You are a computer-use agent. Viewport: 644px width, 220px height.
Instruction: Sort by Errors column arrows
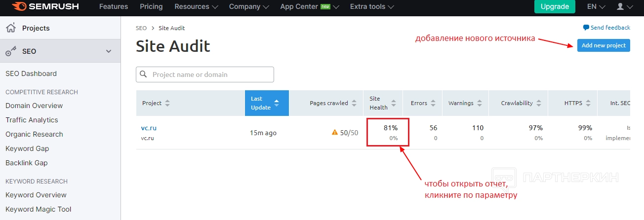point(433,103)
